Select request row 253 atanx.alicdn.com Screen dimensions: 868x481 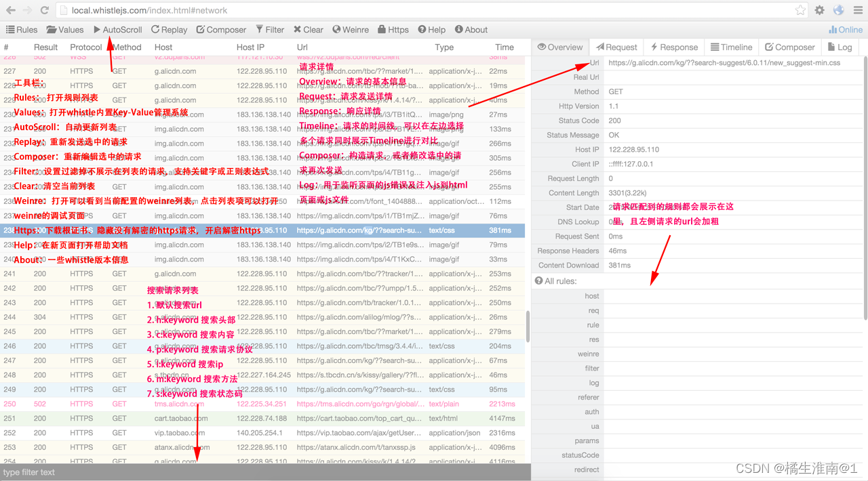(x=262, y=447)
